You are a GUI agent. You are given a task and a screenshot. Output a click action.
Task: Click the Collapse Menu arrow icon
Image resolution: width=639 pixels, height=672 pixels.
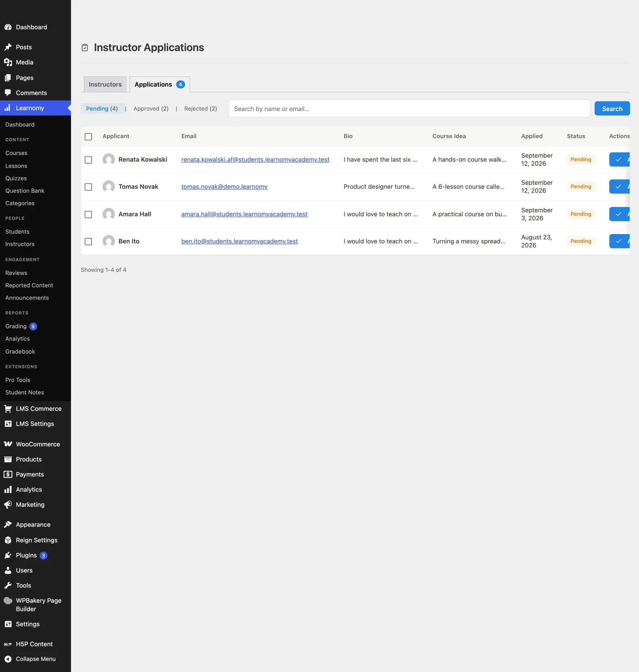8,659
